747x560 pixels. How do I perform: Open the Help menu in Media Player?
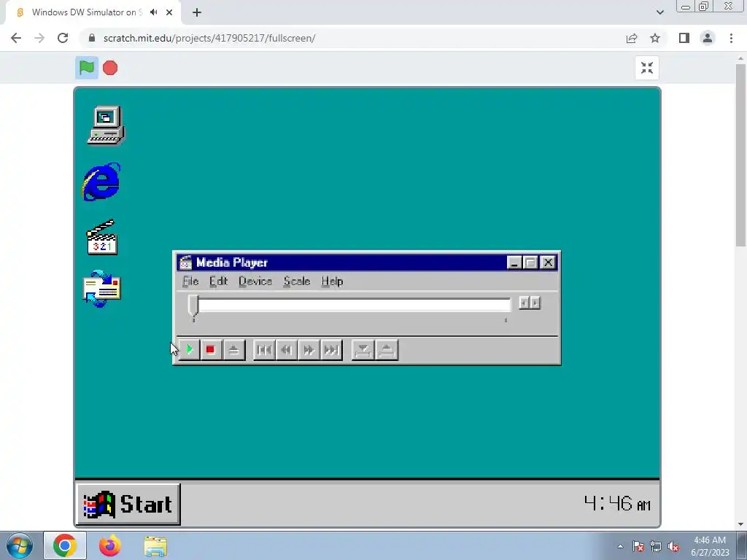[332, 281]
